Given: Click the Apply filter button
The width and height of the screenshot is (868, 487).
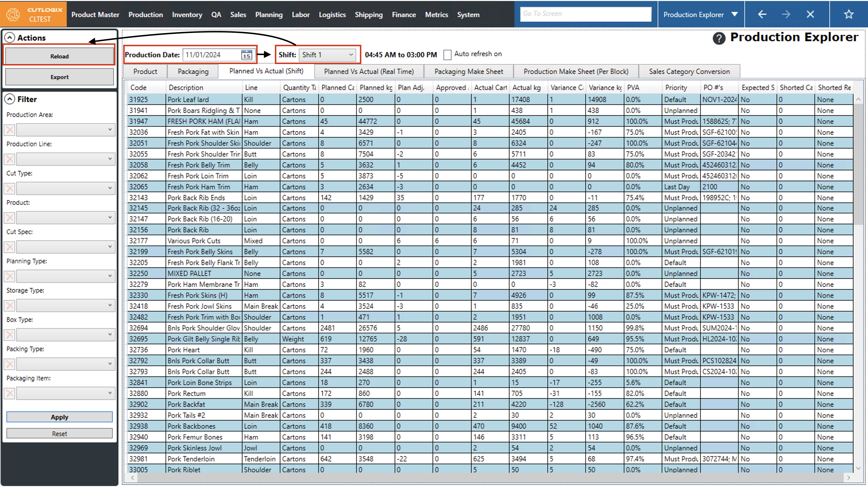Looking at the screenshot, I should pos(59,417).
